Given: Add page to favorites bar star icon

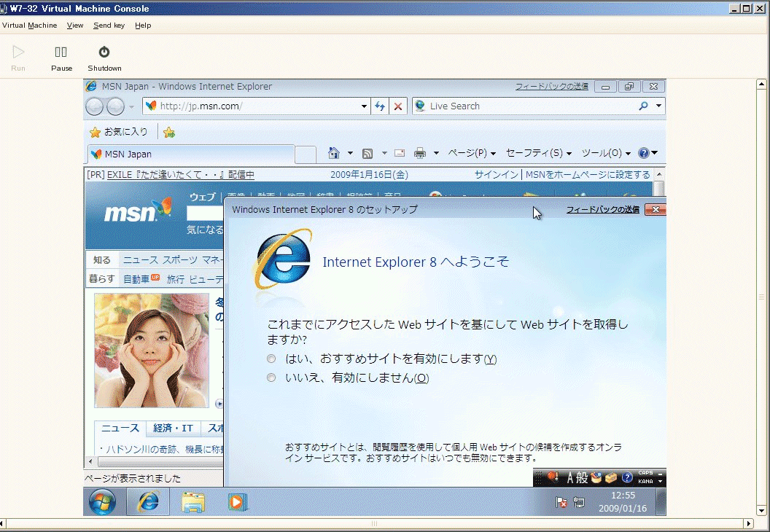Looking at the screenshot, I should pos(169,132).
